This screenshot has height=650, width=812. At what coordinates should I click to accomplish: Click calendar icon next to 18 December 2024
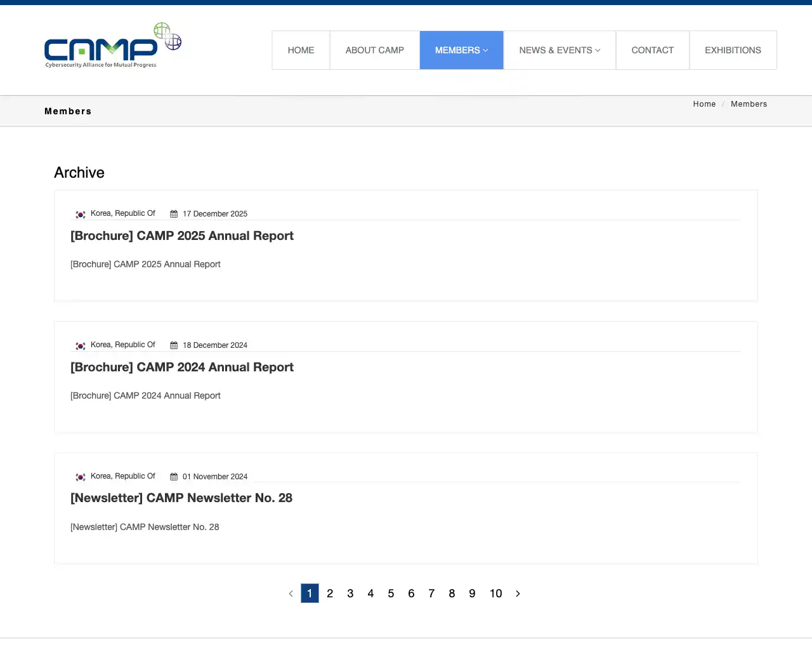click(174, 345)
